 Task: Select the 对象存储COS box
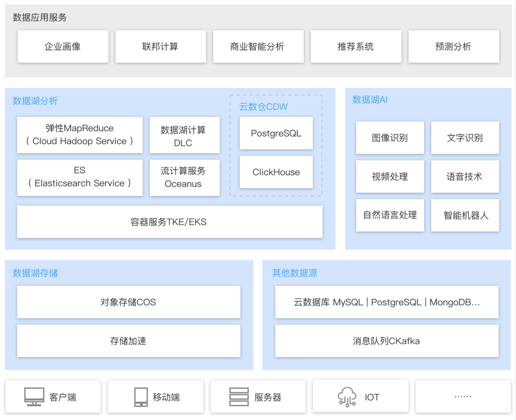pos(128,302)
